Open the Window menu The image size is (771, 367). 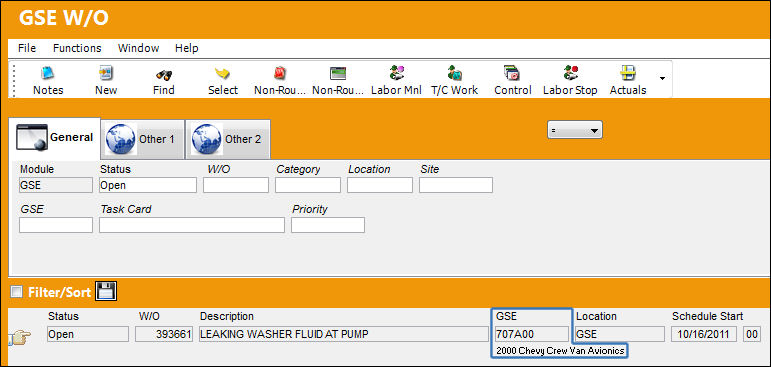click(x=139, y=48)
